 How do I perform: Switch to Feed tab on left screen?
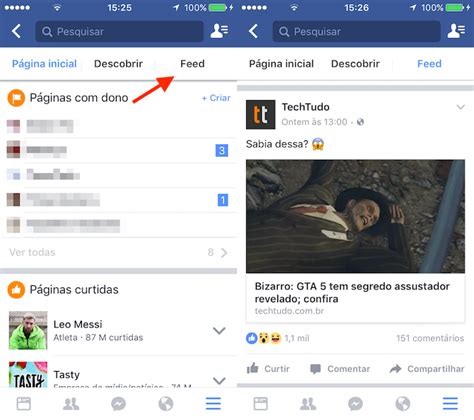coord(192,64)
